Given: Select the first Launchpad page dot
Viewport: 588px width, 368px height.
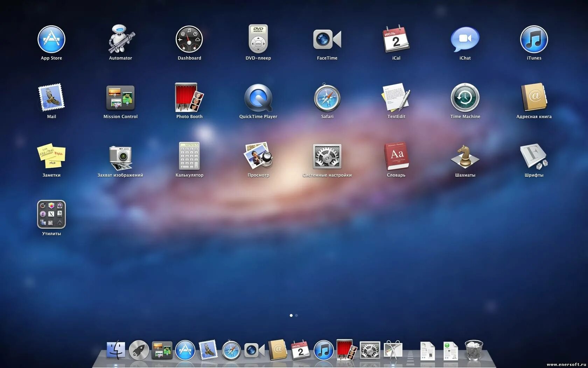Looking at the screenshot, I should point(291,315).
